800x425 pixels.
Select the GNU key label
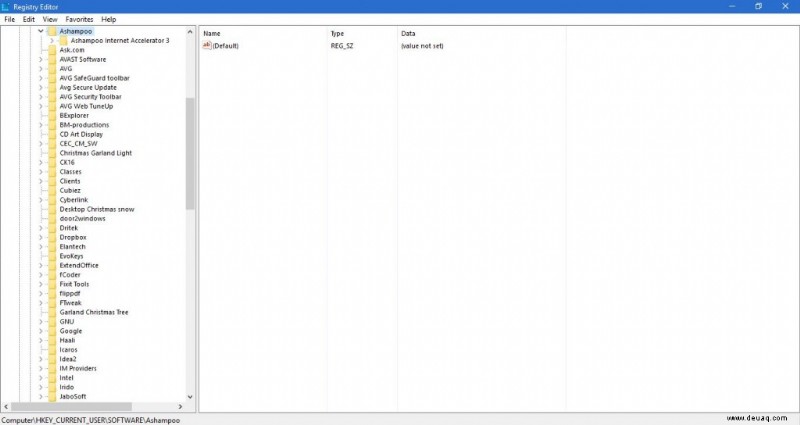(x=67, y=321)
